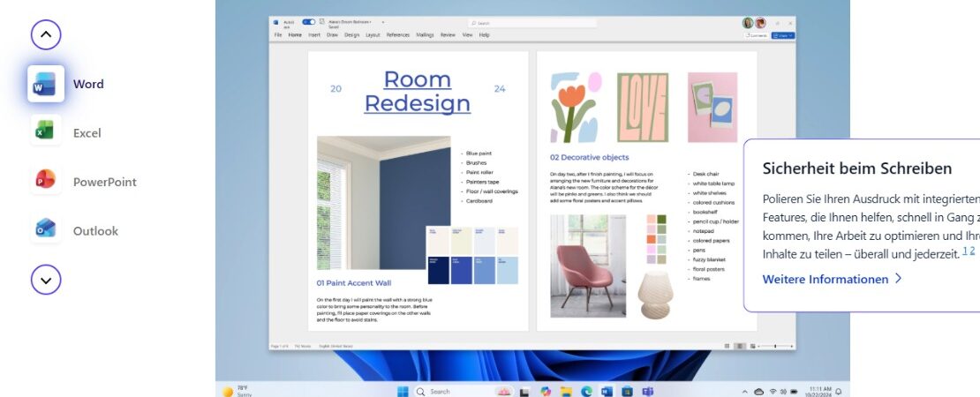The width and height of the screenshot is (980, 397).
Task: Select the Excel app icon in sidebar
Action: click(46, 131)
